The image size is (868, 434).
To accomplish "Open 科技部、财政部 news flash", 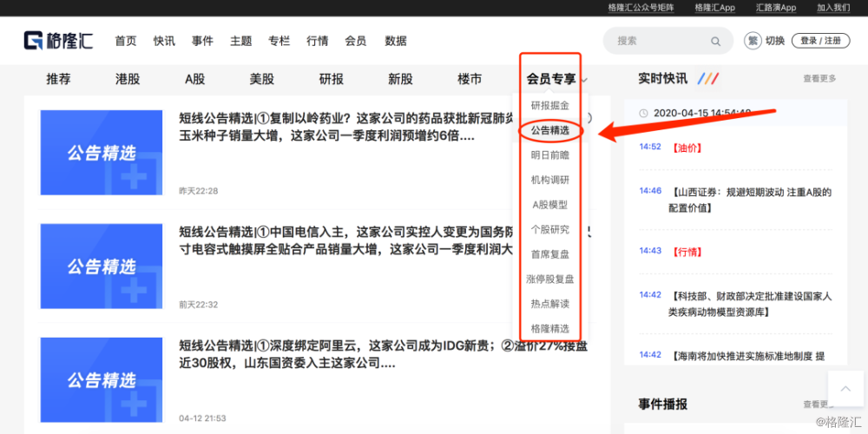I will (751, 305).
